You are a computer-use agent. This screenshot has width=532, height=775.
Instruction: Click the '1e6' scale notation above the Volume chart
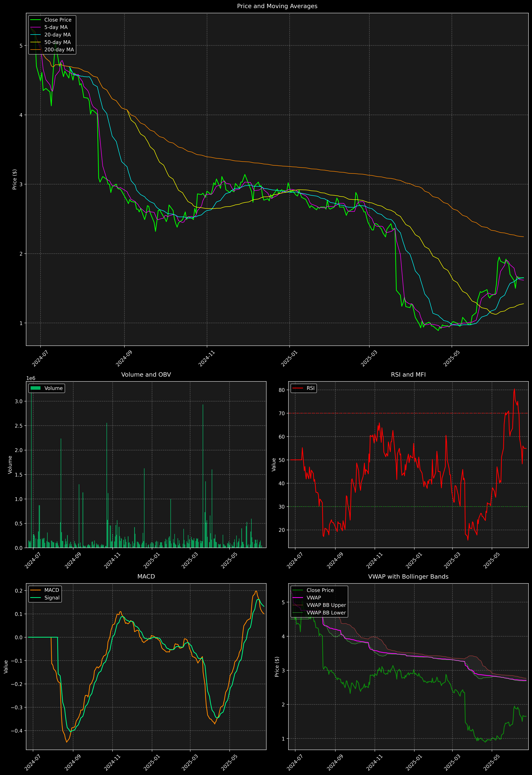coord(31,378)
